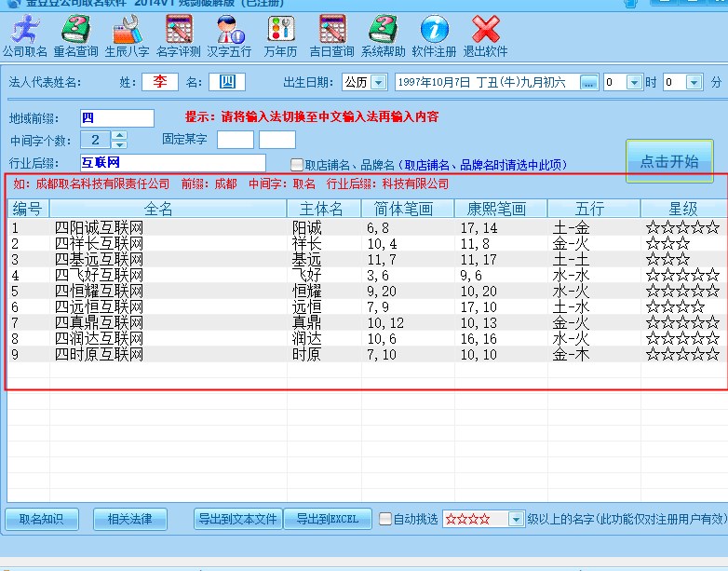Toggle the 自动挑选 checkbox
This screenshot has width=728, height=571.
coord(385,519)
